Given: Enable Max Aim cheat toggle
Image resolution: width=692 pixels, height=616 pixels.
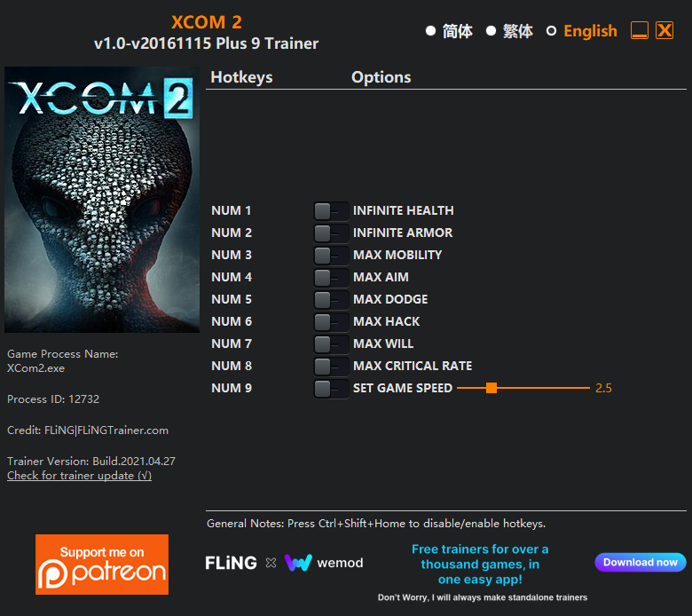Looking at the screenshot, I should click(x=331, y=277).
